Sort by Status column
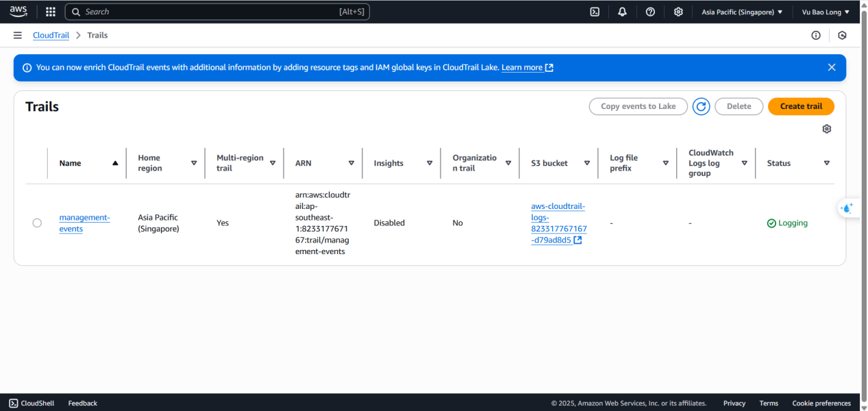 coord(827,163)
